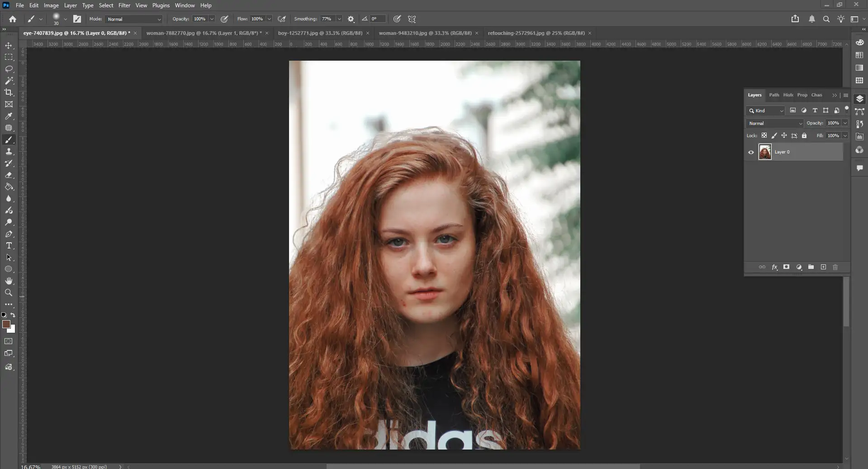The width and height of the screenshot is (868, 469).
Task: Choose the Clone Stamp tool
Action: click(9, 151)
